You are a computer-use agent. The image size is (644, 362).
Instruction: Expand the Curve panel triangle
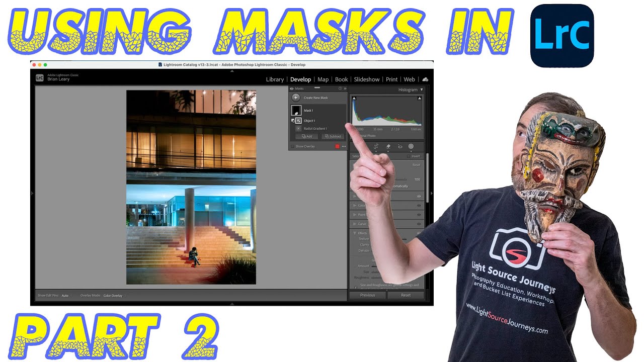[355, 224]
